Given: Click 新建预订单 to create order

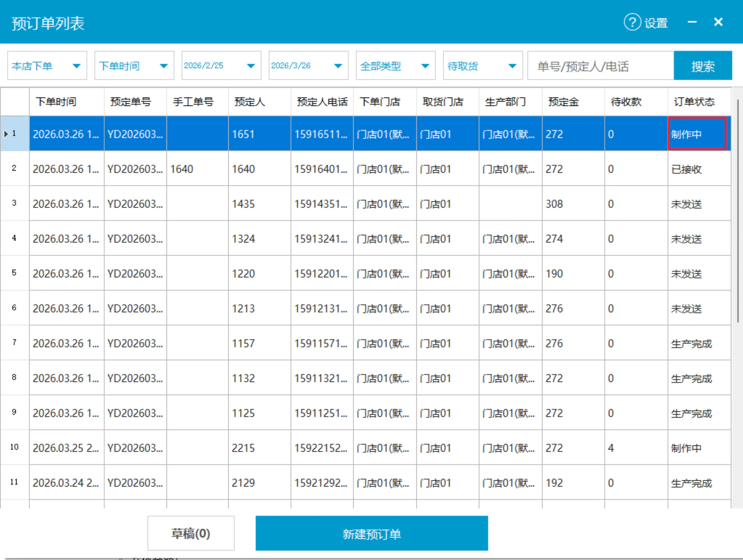Looking at the screenshot, I should coord(371,533).
